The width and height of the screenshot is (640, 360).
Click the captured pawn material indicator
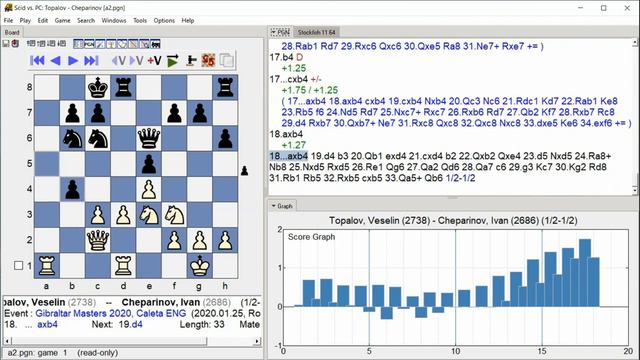pyautogui.click(x=244, y=171)
